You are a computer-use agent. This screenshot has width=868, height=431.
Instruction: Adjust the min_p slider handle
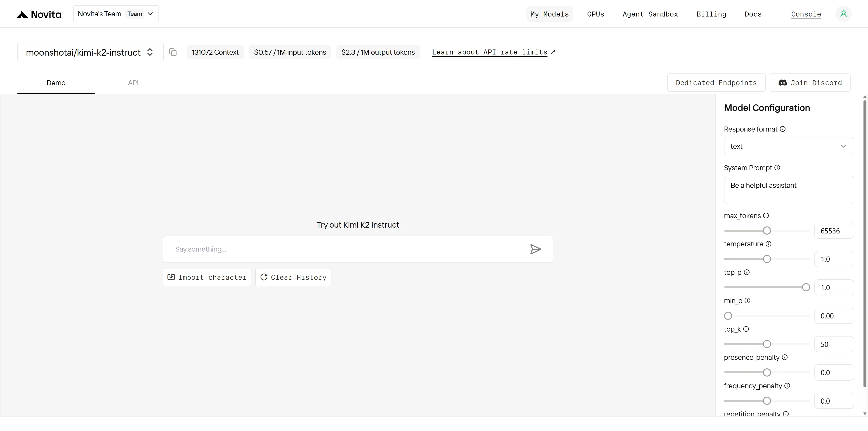click(x=728, y=316)
